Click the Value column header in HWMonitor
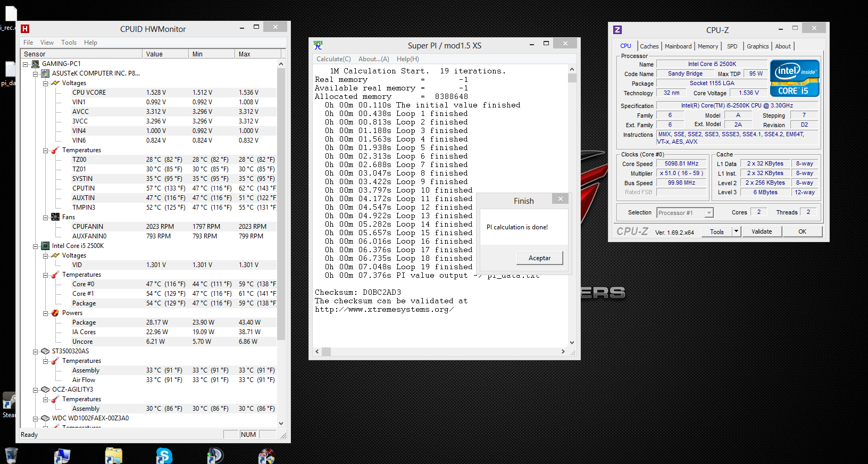868x464 pixels. tap(165, 54)
